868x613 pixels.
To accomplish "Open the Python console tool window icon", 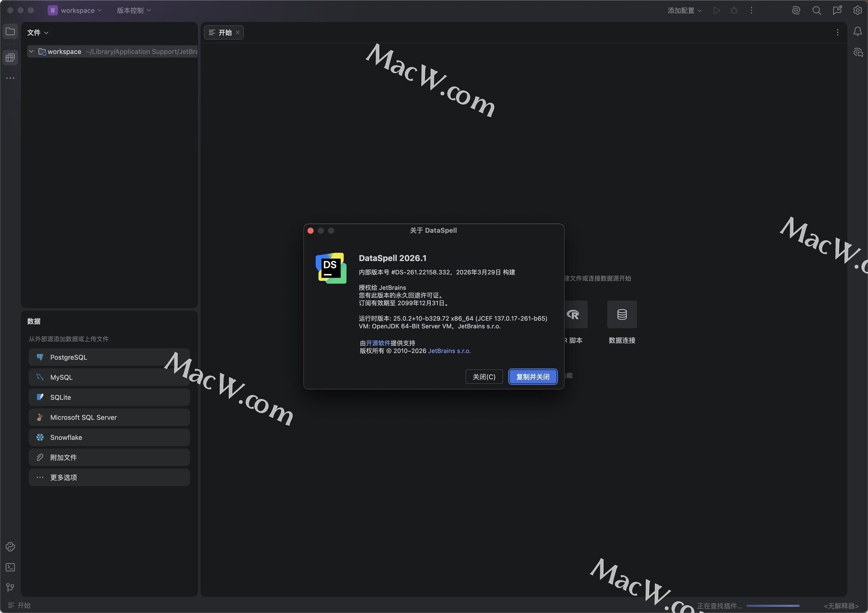I will pos(10,547).
